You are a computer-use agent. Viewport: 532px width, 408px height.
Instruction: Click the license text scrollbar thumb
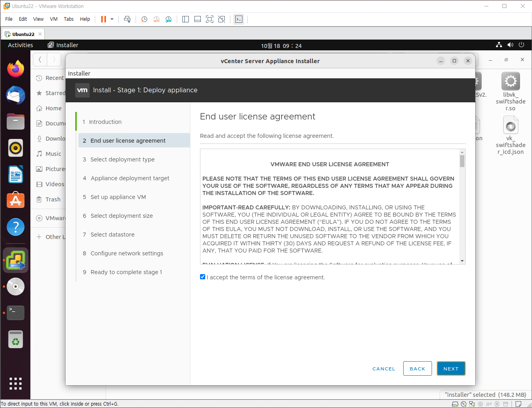[x=462, y=161]
